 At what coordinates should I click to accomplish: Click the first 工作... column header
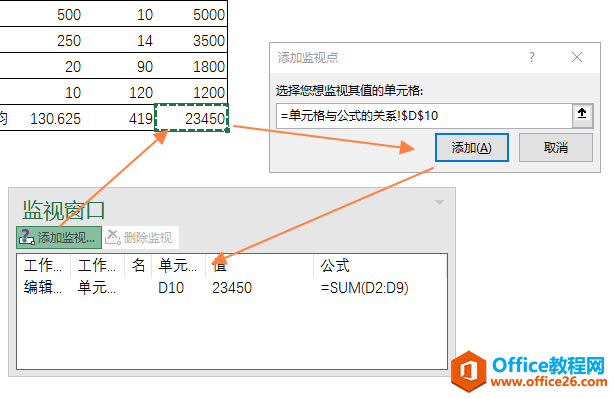point(43,265)
